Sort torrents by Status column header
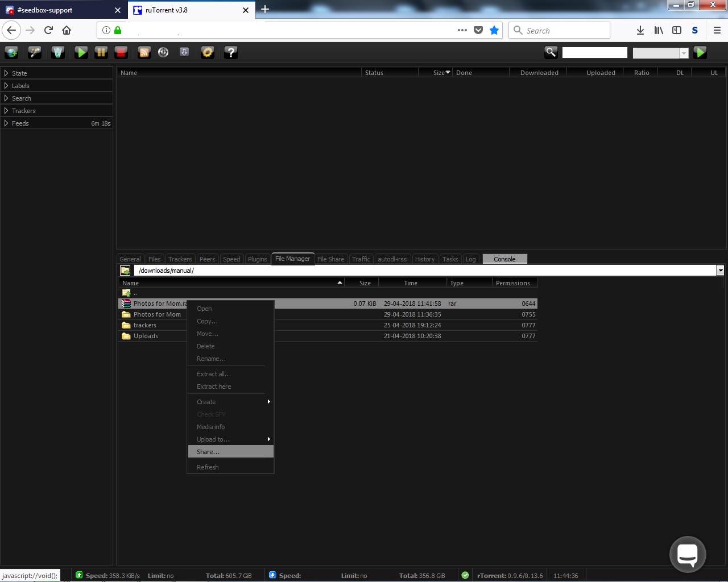Screen dimensions: 728x582 (x=374, y=73)
